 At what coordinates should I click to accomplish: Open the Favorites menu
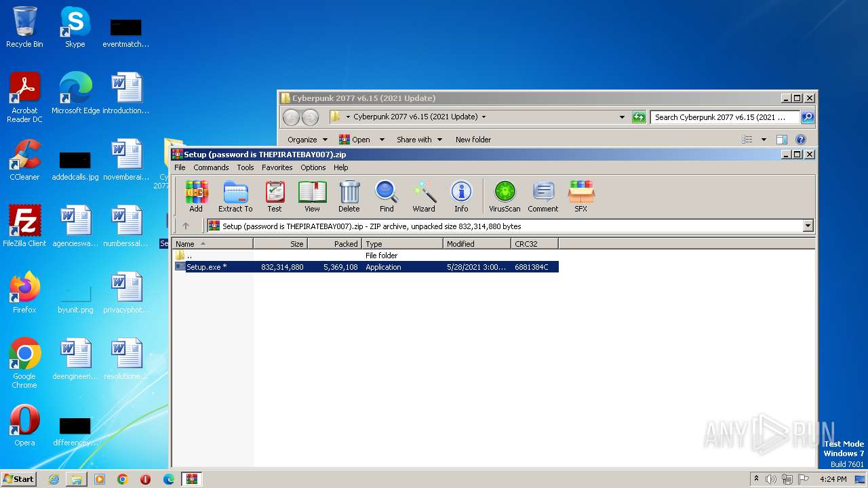(277, 167)
